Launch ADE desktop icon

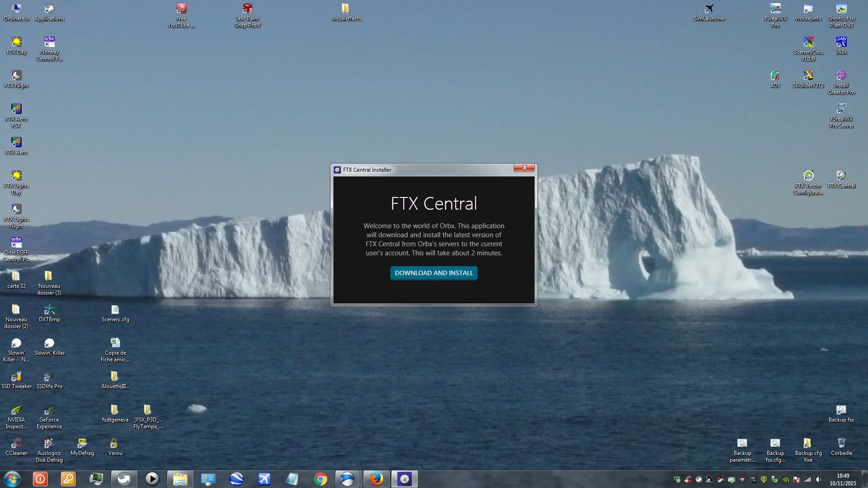pos(775,79)
